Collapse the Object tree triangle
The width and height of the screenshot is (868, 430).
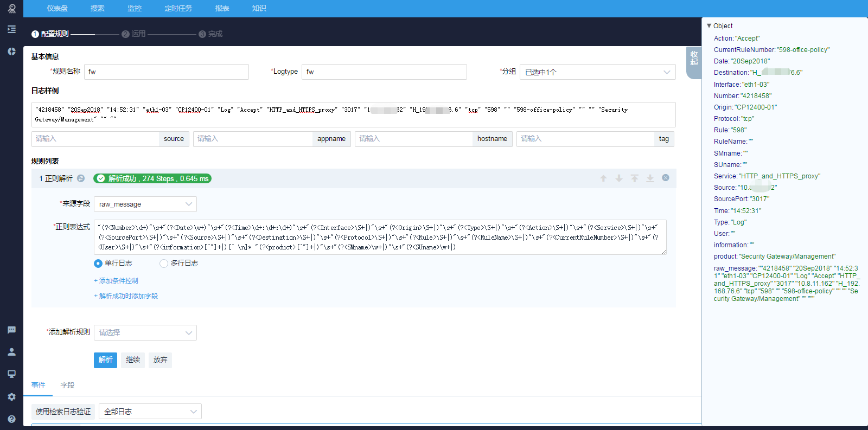(x=709, y=26)
